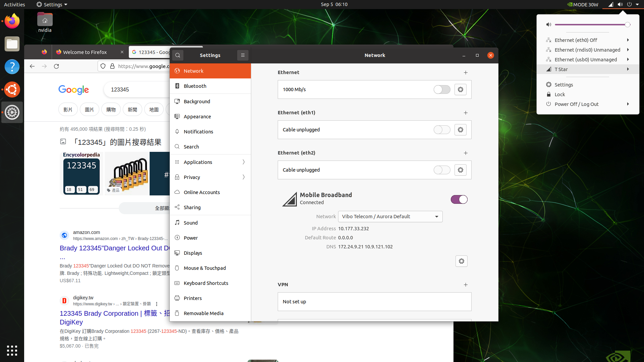Click the Google search box with 123345
The width and height of the screenshot is (644, 362).
click(138, 89)
